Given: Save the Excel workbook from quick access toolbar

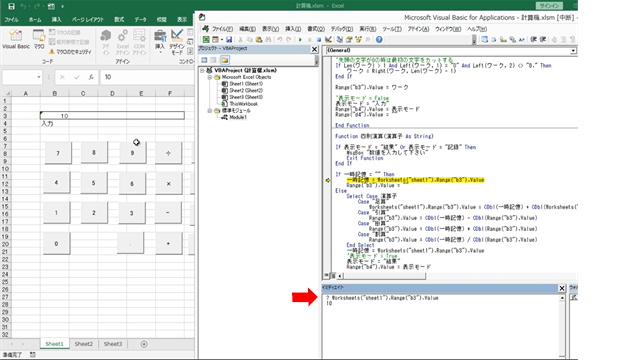Looking at the screenshot, I should pyautogui.click(x=11, y=6).
